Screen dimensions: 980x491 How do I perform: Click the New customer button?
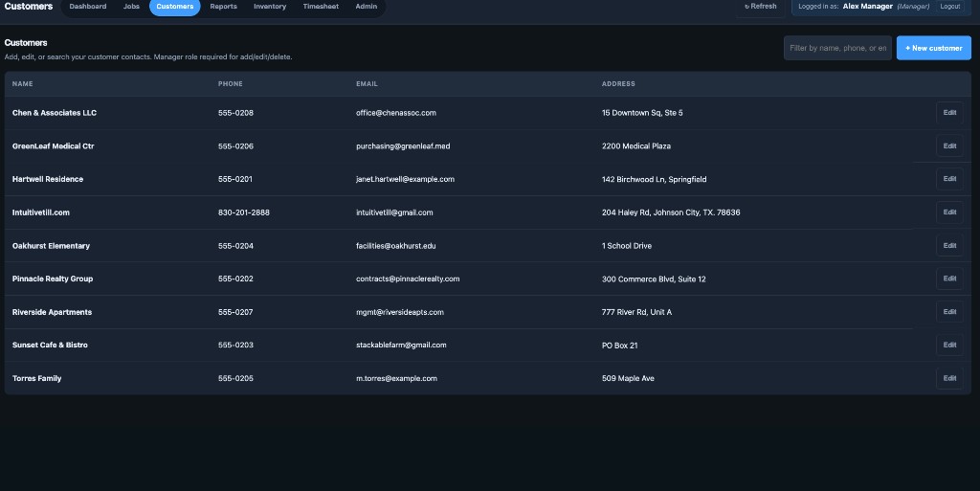pos(934,48)
